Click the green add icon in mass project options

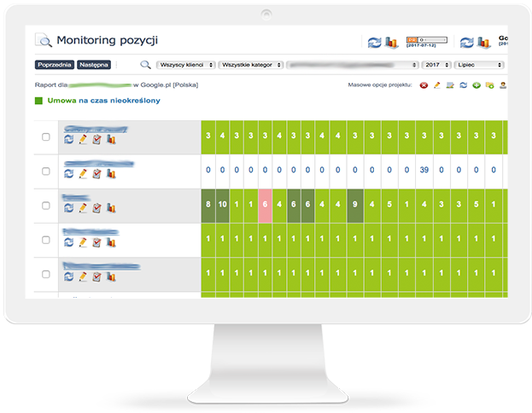click(476, 86)
